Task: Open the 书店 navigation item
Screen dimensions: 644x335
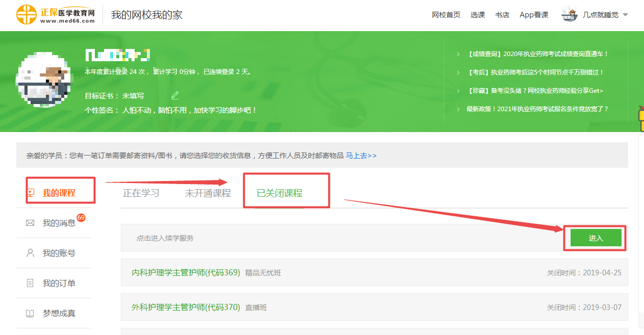Action: pos(502,15)
